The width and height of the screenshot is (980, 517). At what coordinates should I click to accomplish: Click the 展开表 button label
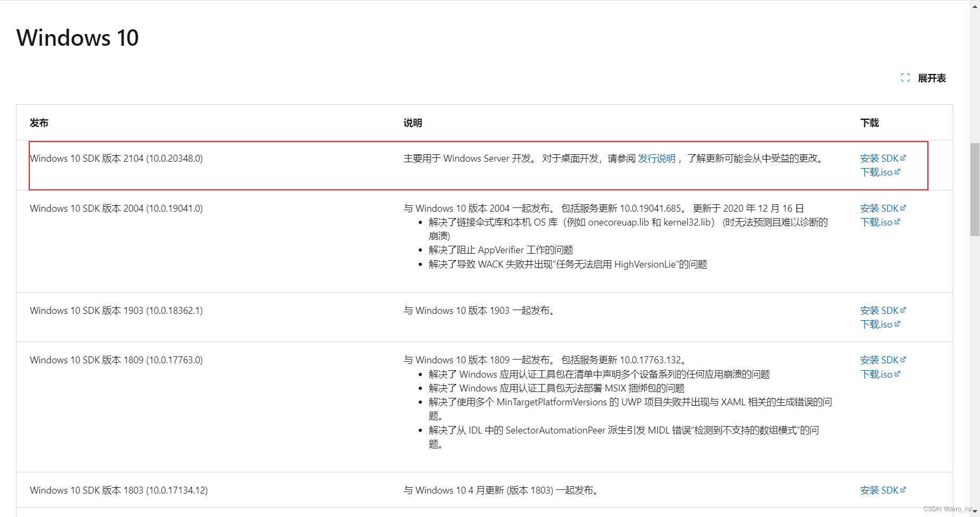(932, 78)
